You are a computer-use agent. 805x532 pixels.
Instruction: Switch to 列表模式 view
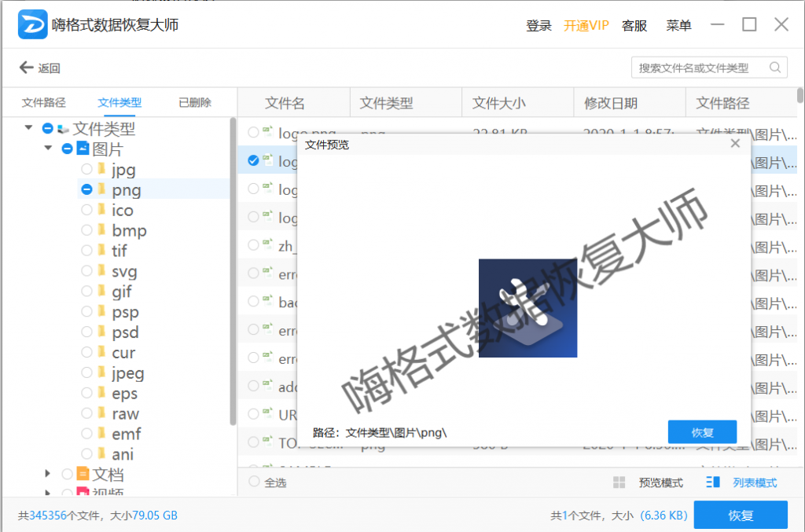pyautogui.click(x=755, y=482)
